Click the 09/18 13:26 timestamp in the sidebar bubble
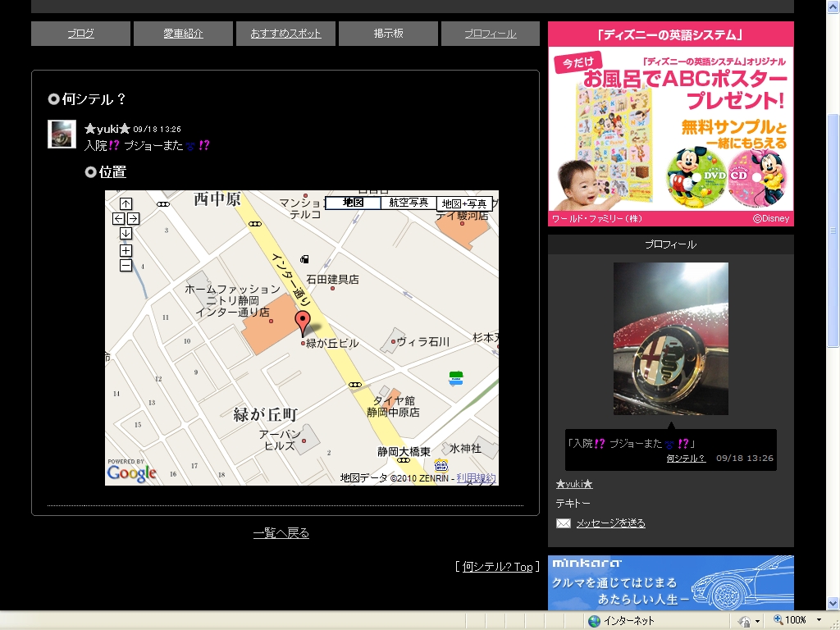The image size is (840, 630). click(745, 458)
